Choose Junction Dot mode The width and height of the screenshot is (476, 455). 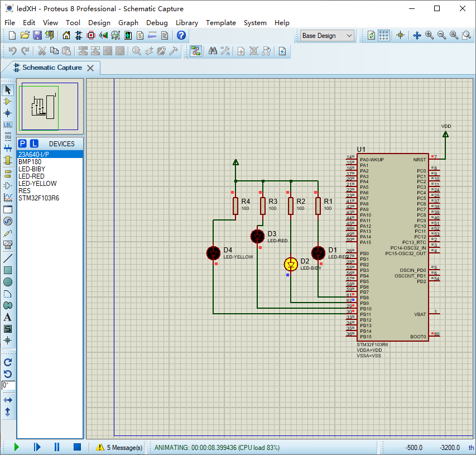point(8,113)
